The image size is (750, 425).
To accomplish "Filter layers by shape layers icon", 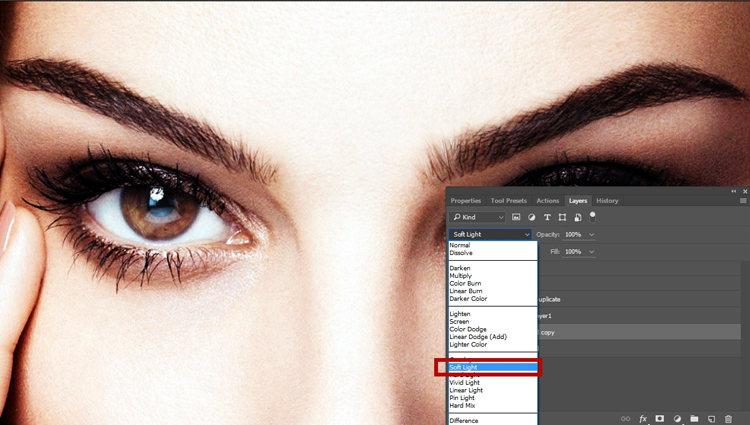I will click(x=562, y=217).
